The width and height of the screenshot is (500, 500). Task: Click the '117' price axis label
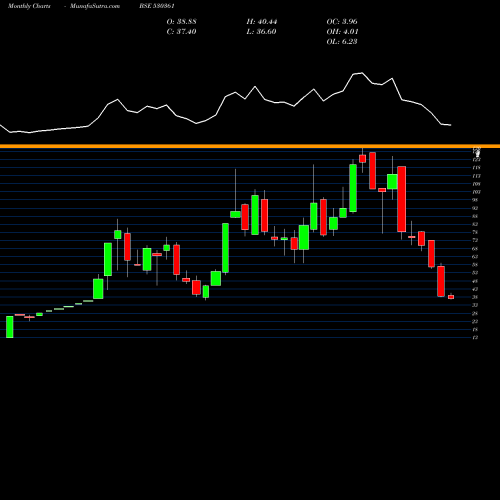[476, 176]
